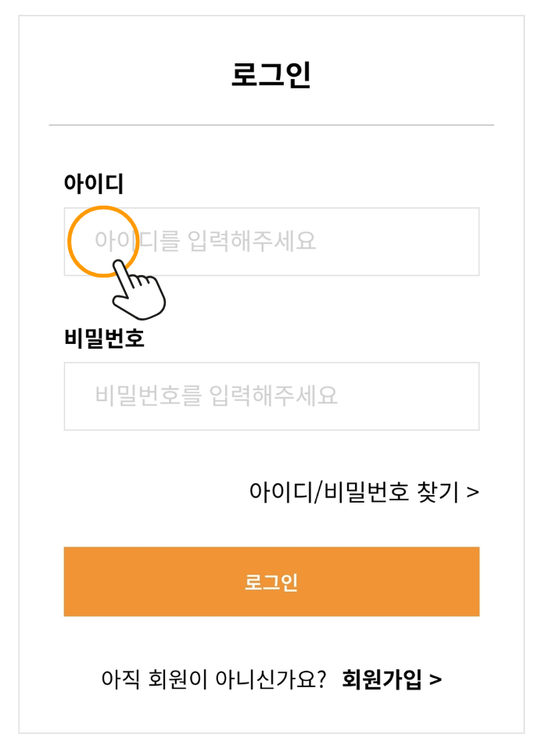Go to 회원가입 sign-up link

pyautogui.click(x=382, y=679)
